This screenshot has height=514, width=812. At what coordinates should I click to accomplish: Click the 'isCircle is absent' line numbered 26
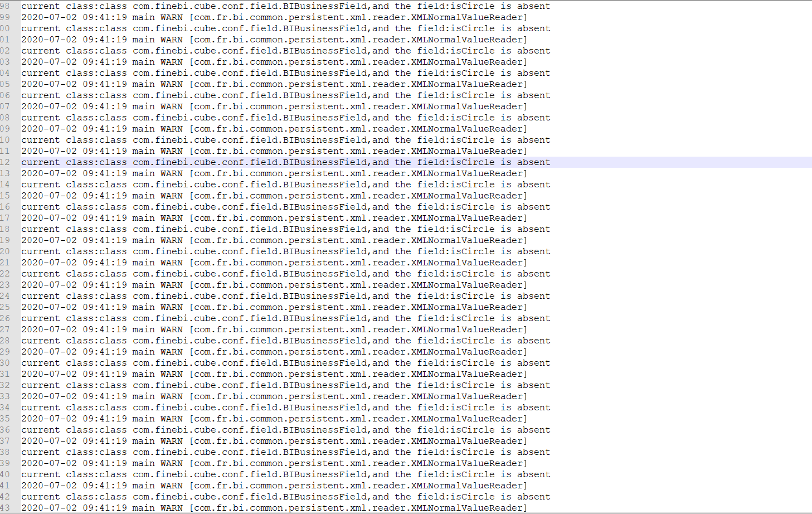286,318
